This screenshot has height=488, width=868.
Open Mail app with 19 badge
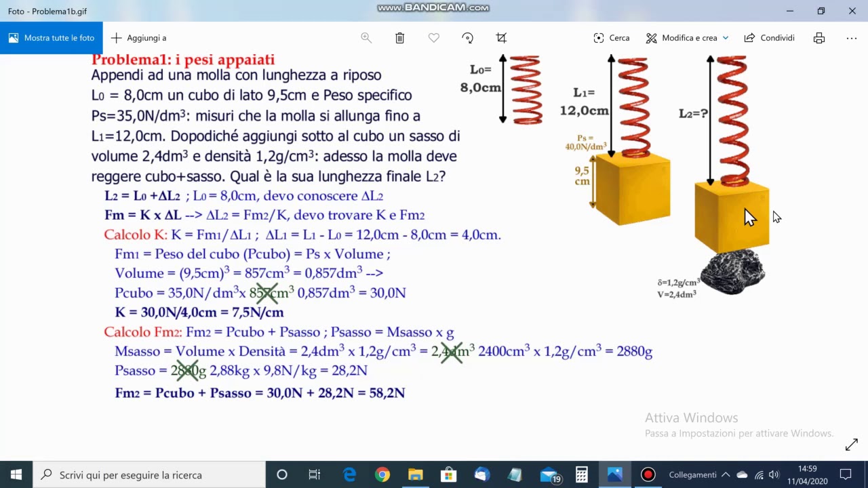pos(549,474)
